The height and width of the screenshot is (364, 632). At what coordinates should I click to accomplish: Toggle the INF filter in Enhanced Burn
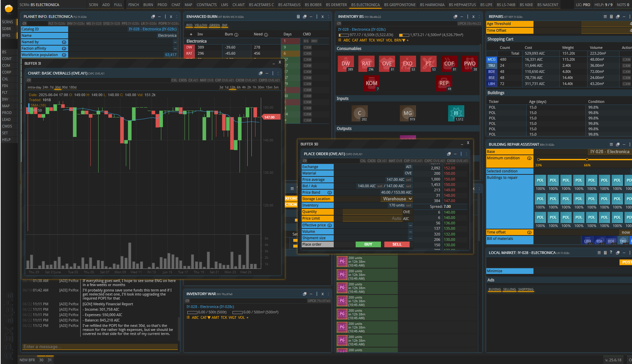click(x=225, y=25)
